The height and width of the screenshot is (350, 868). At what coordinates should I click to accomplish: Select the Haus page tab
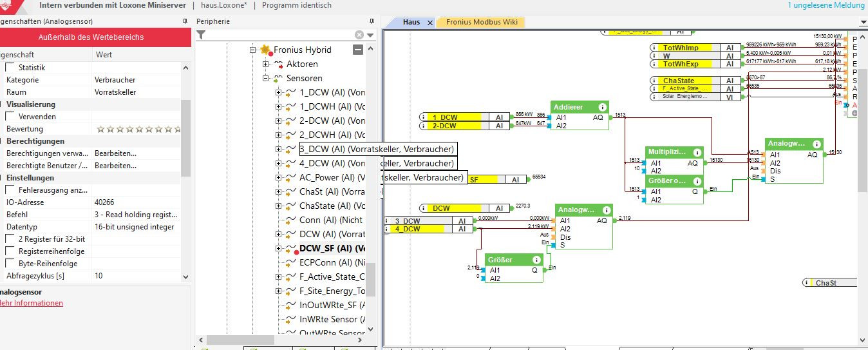coord(411,22)
